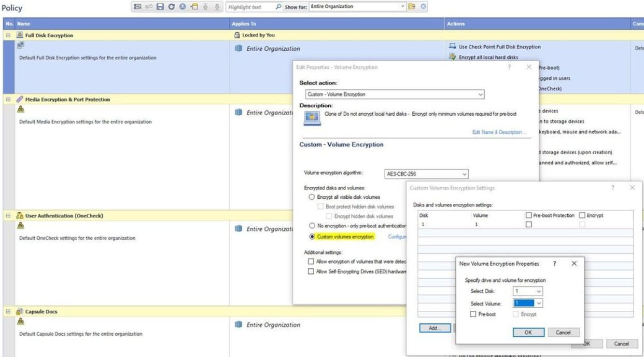Collapse the Media Encryption & Port Protection section
Screen dimensions: 644x357
click(8, 99)
